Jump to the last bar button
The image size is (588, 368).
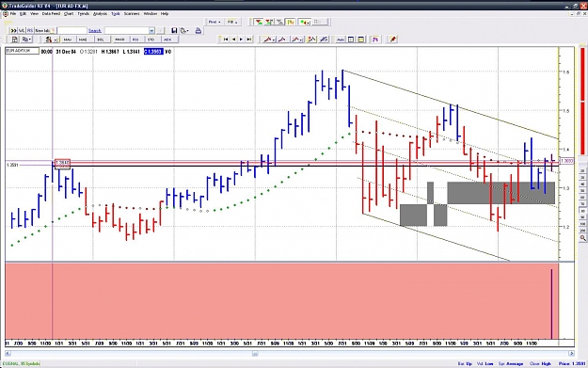pos(249,40)
